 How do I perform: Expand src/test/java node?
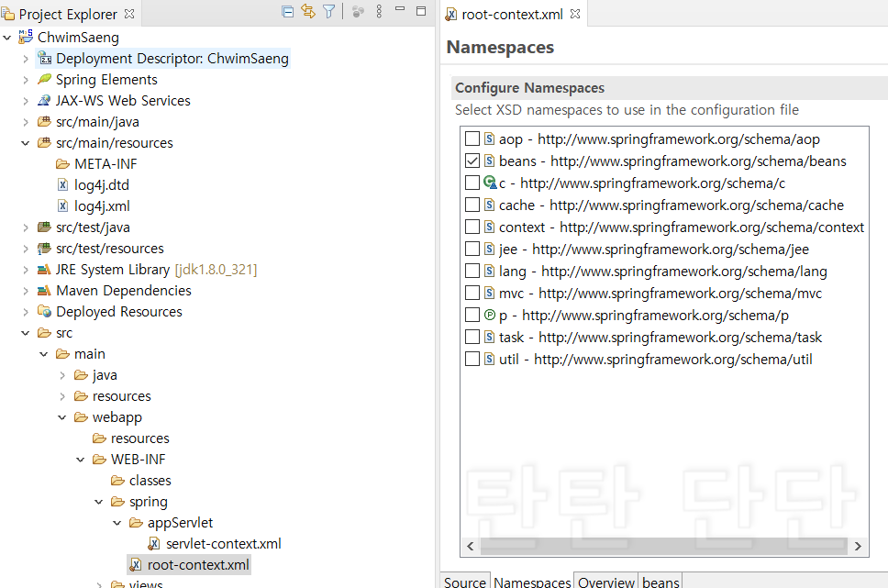(x=26, y=227)
